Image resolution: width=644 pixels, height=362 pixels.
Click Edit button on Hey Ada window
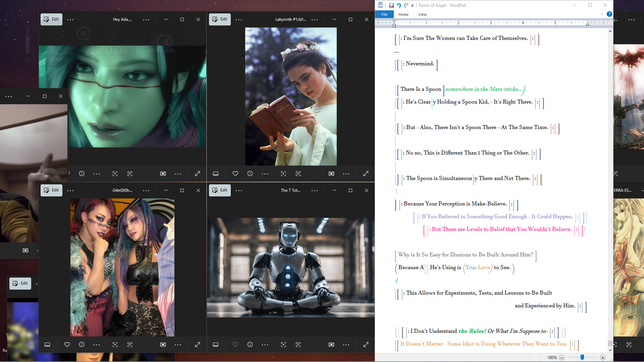click(x=51, y=19)
